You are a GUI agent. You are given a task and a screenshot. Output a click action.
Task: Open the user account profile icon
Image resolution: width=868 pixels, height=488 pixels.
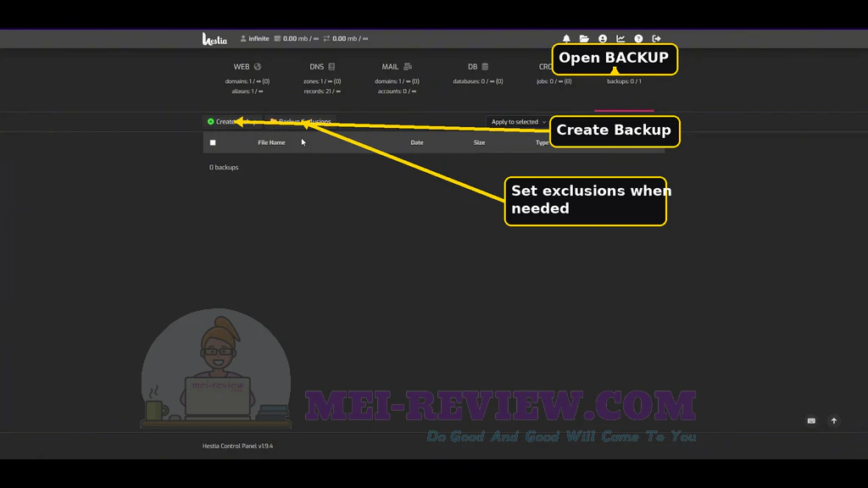[x=603, y=39]
